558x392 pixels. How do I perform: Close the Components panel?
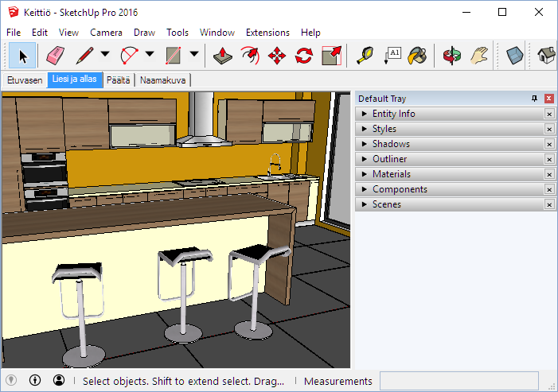pos(549,189)
